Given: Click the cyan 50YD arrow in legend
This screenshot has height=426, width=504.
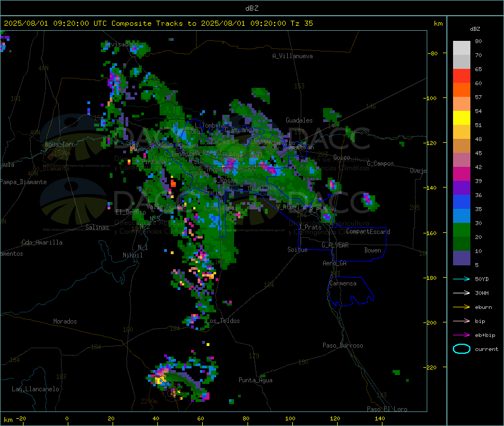Looking at the screenshot, I should pyautogui.click(x=461, y=279).
